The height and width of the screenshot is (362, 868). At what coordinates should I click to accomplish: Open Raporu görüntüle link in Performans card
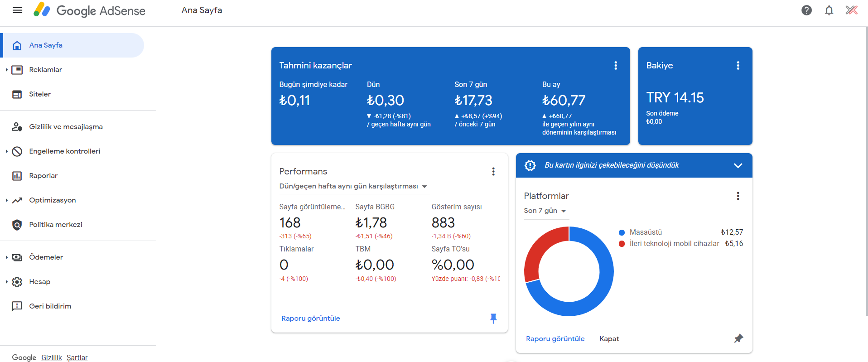(311, 319)
